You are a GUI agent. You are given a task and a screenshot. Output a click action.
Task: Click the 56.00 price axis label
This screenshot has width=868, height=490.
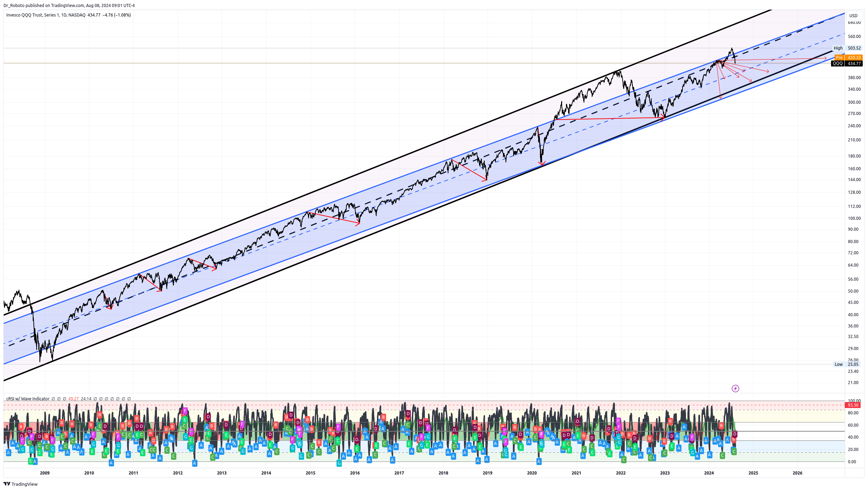point(853,279)
